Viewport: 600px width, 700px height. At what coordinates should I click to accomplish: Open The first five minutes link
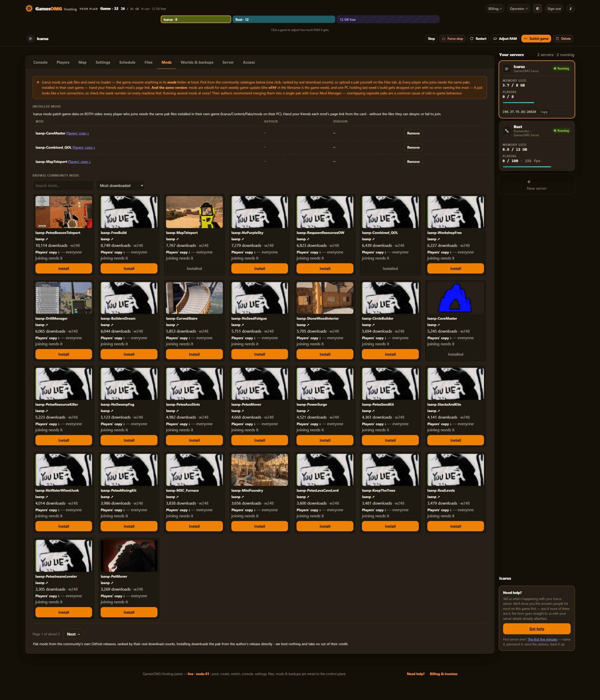pos(542,639)
